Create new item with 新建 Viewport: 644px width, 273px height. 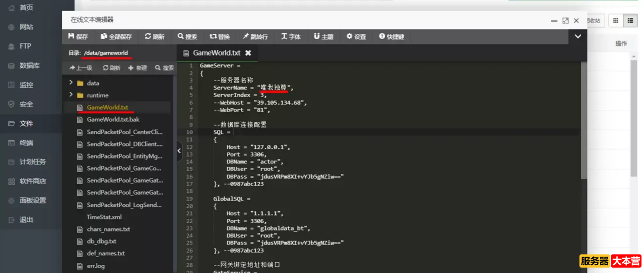pyautogui.click(x=138, y=68)
